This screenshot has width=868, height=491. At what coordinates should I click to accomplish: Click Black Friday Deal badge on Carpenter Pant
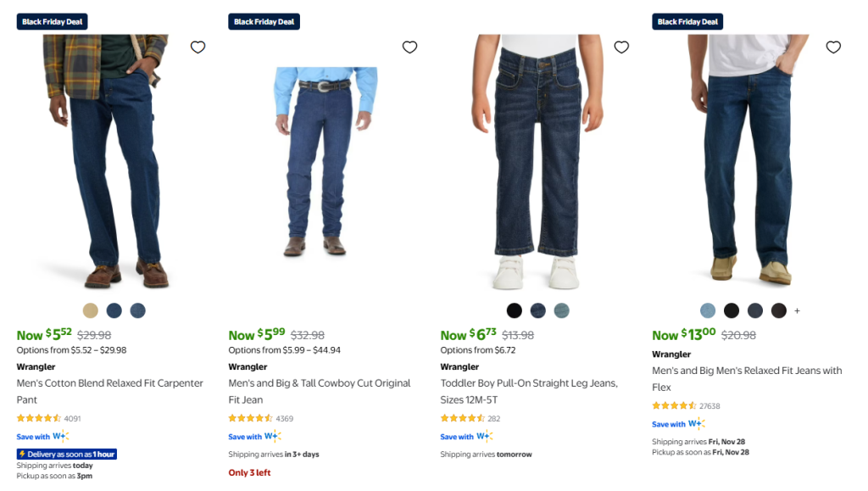point(53,22)
